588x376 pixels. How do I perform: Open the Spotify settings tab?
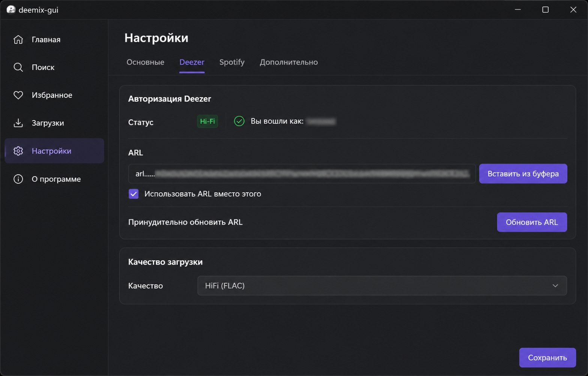coord(232,62)
